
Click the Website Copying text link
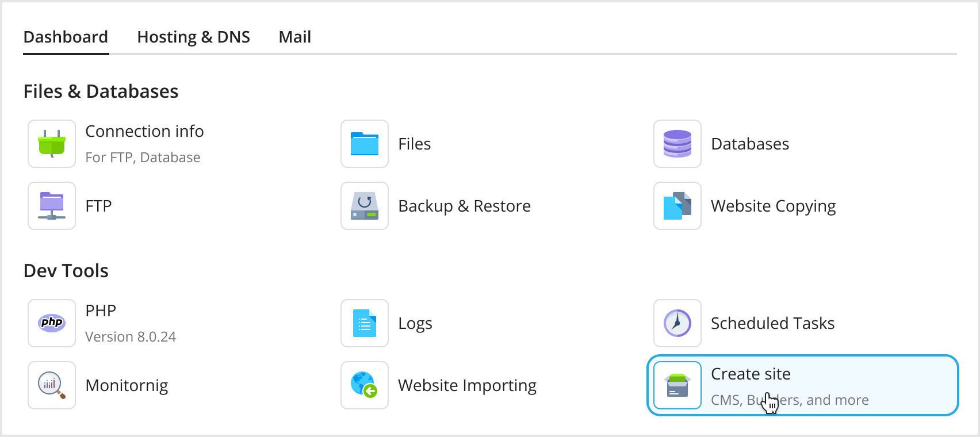[x=773, y=206]
